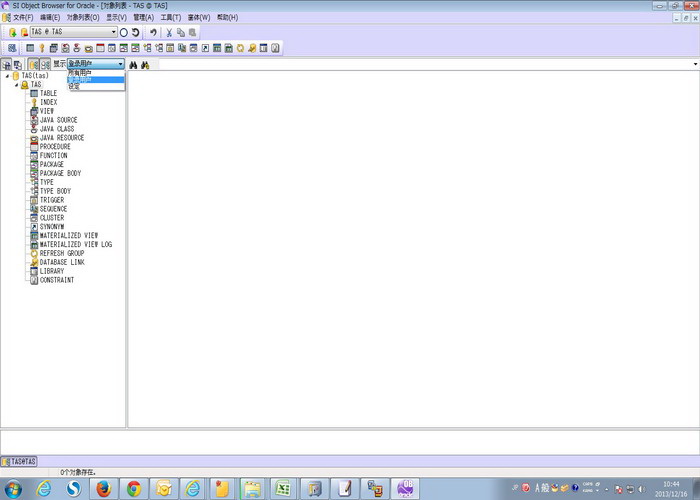Click the gold key index toolbar icon
700x500 pixels.
click(x=42, y=48)
